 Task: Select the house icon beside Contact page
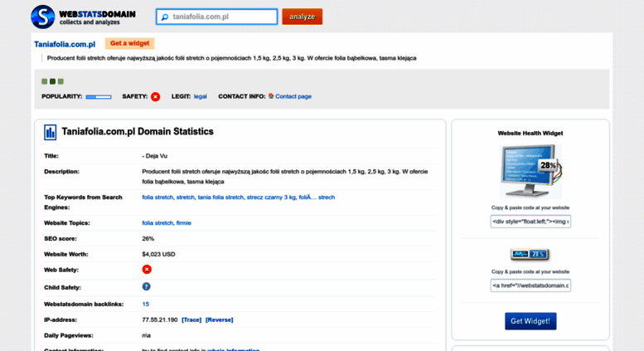[271, 95]
